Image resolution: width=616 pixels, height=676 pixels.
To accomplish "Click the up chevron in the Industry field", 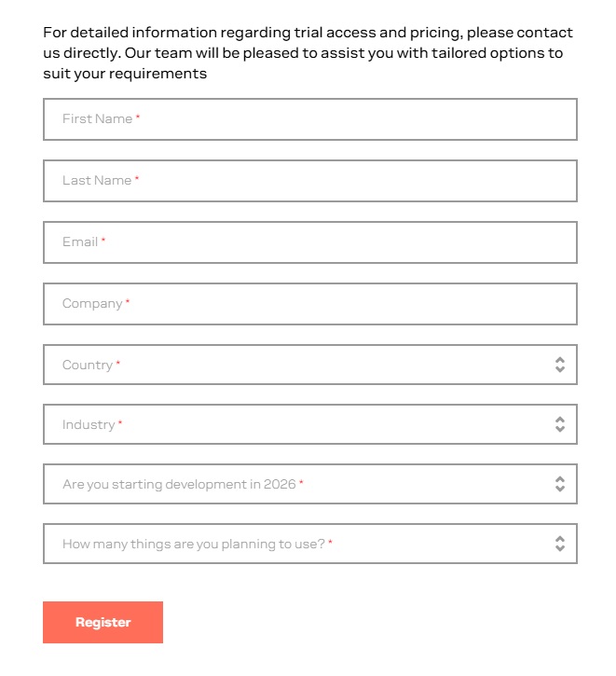I will coord(560,420).
